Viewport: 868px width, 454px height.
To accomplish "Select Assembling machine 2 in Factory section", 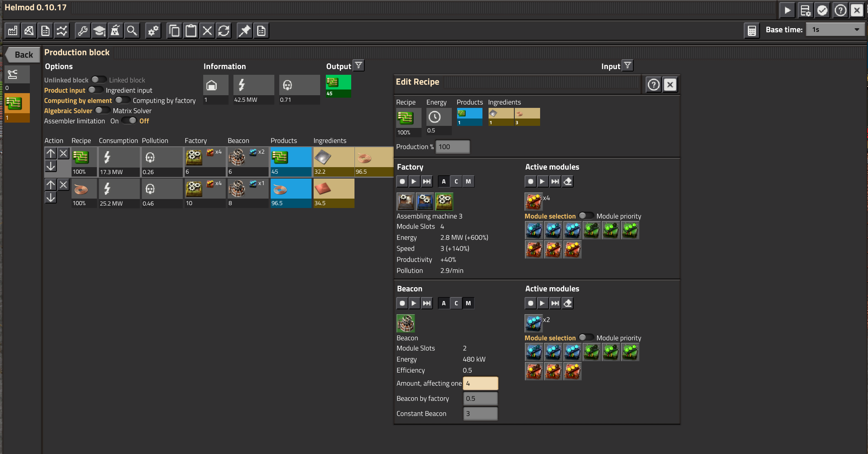I will (x=425, y=201).
